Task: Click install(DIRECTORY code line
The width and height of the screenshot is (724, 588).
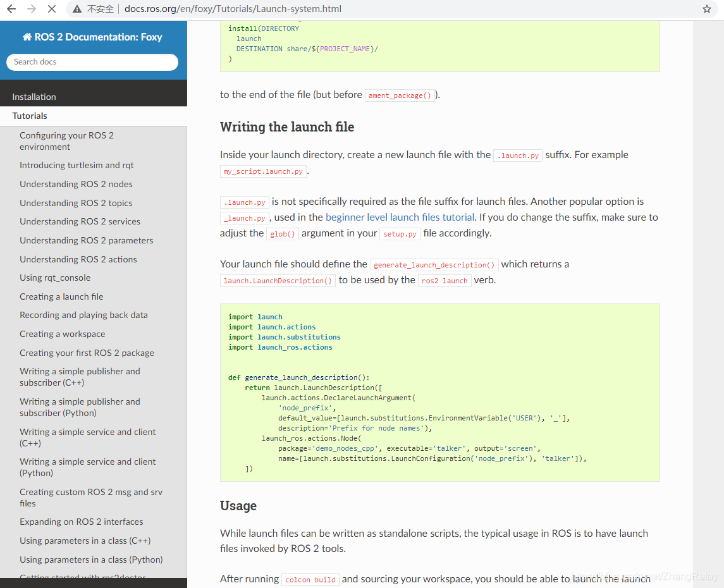Action: pos(264,28)
